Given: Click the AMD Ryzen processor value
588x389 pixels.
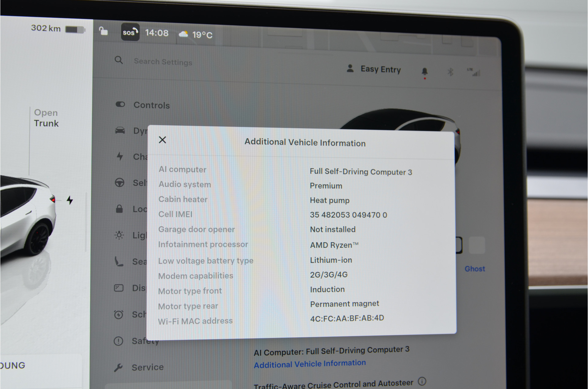Looking at the screenshot, I should 334,245.
